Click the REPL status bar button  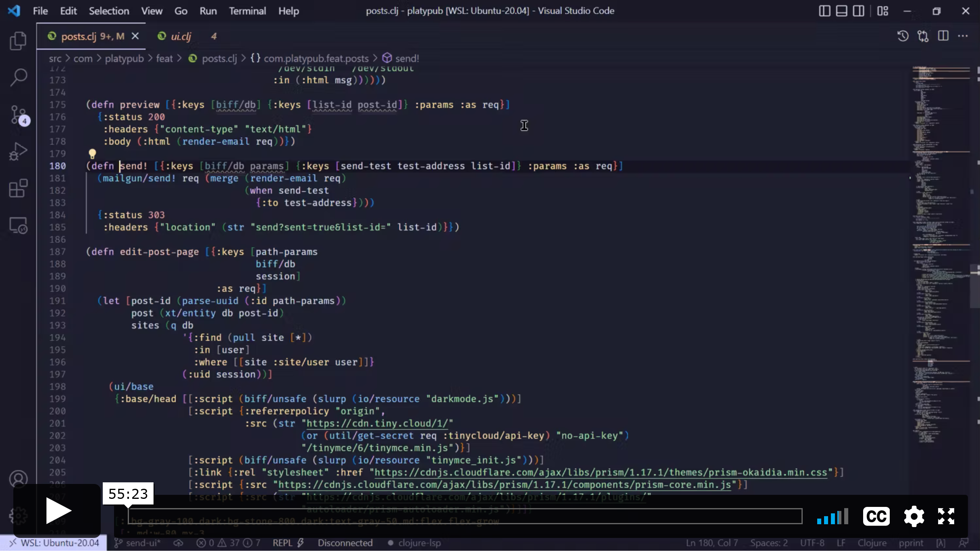tap(288, 543)
